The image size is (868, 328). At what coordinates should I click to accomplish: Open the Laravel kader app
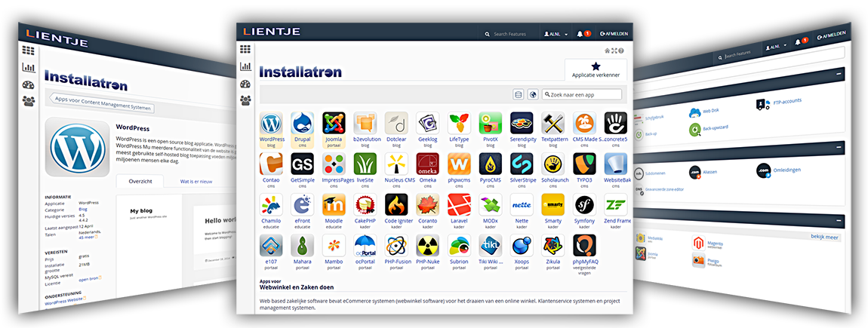pyautogui.click(x=459, y=204)
